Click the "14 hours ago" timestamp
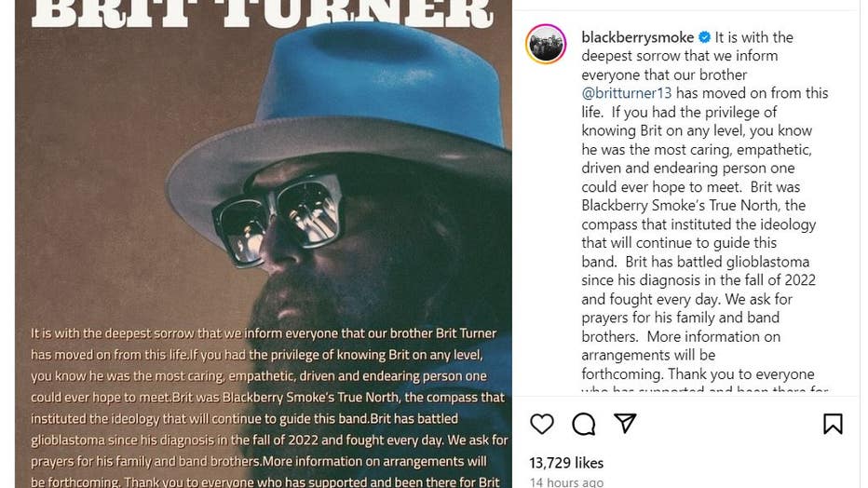This screenshot has height=488, width=868. click(x=566, y=482)
